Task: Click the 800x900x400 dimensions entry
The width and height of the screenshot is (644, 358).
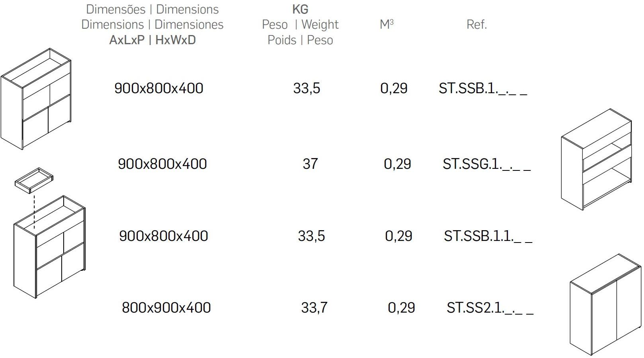Action: pos(166,308)
